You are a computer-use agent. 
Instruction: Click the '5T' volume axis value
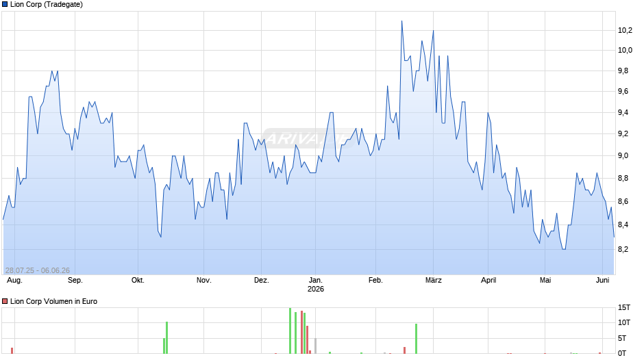[x=622, y=338]
